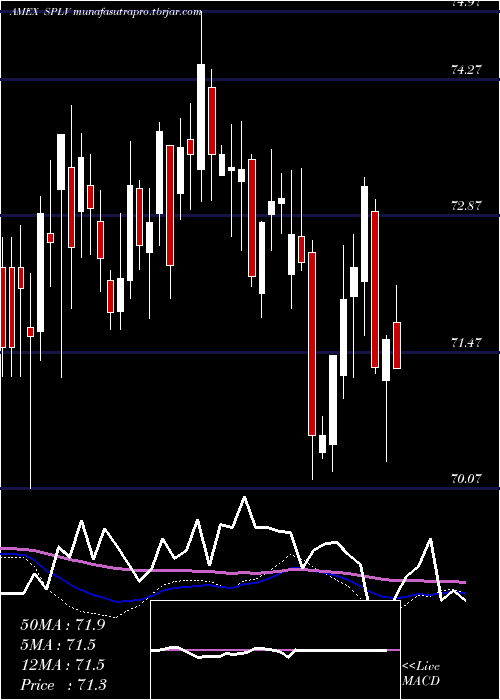This screenshot has height=700, width=500.
Task: Click the 74.27 price level label
Action: click(467, 70)
